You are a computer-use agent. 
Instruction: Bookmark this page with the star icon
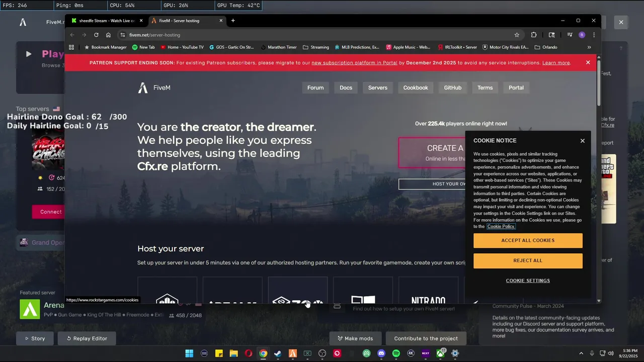point(517,35)
